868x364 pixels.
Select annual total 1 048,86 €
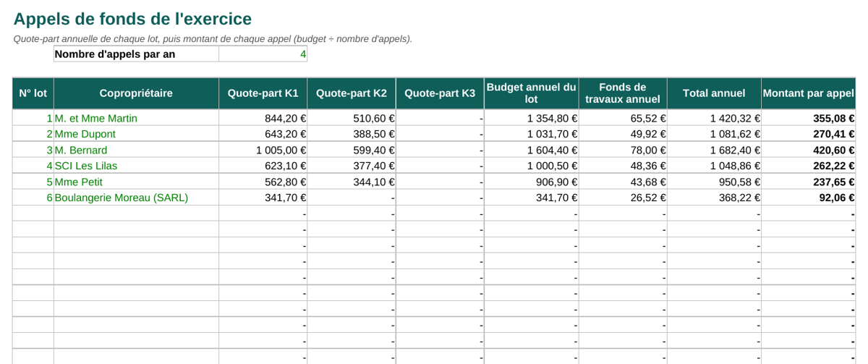[x=714, y=166]
